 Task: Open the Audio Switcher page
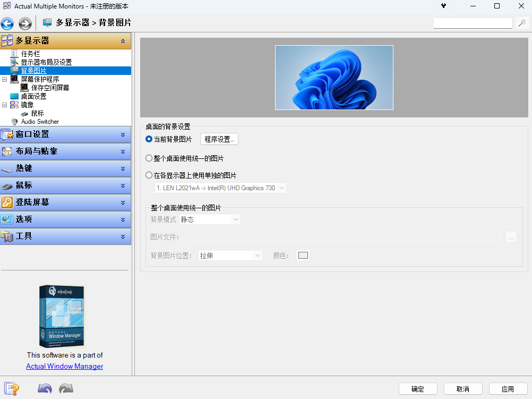(x=40, y=122)
